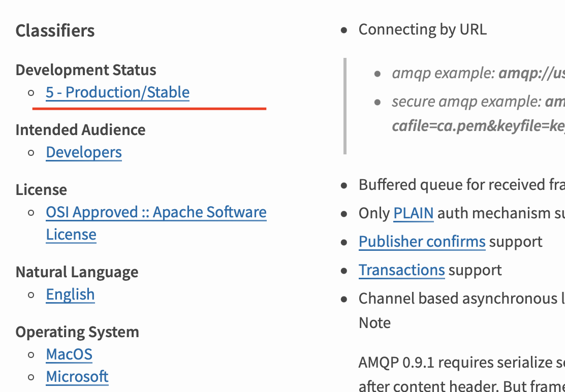Click the "Natural Language" heading

[x=77, y=272]
